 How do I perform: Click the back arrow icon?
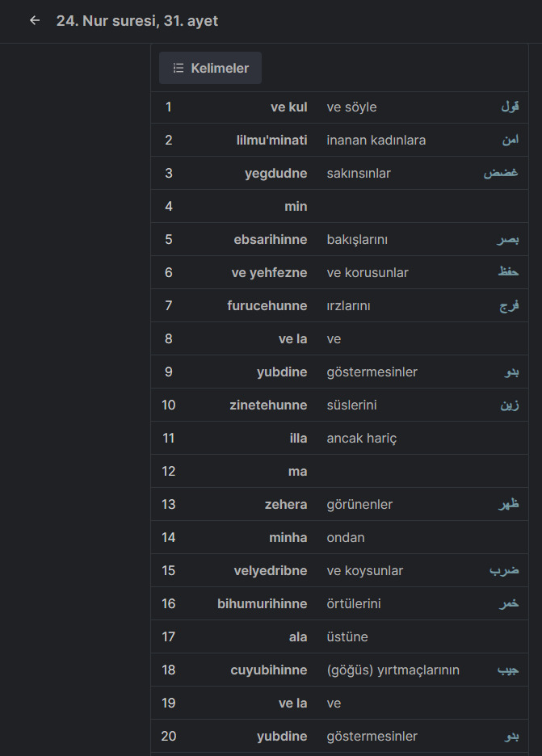click(x=34, y=20)
